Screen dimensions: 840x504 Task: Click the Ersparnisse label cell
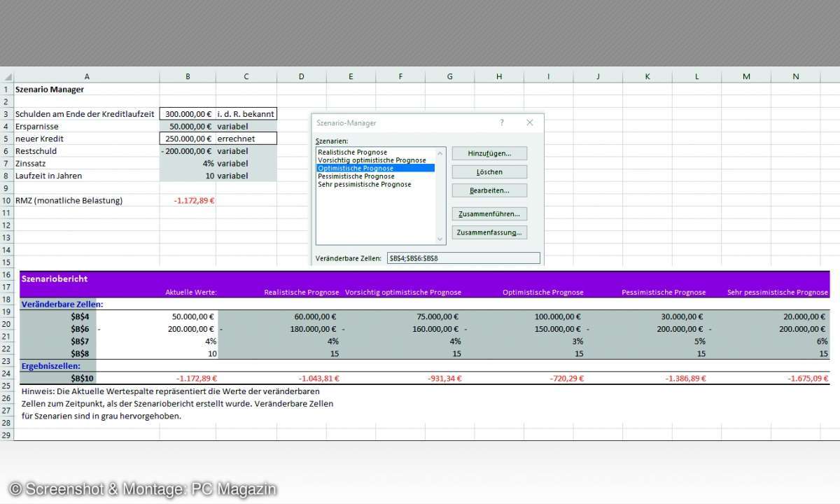coord(87,126)
